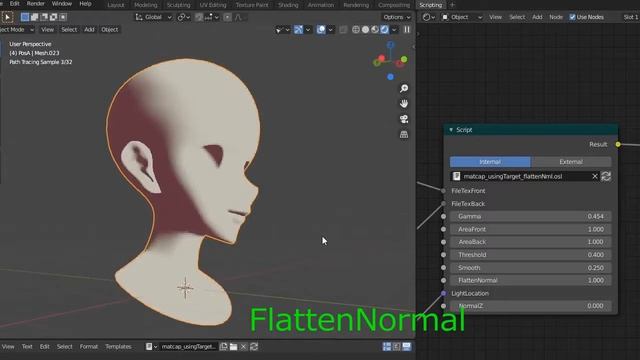Screen dimensions: 640x360
Task: Toggle the camera view icon
Action: coord(404,119)
